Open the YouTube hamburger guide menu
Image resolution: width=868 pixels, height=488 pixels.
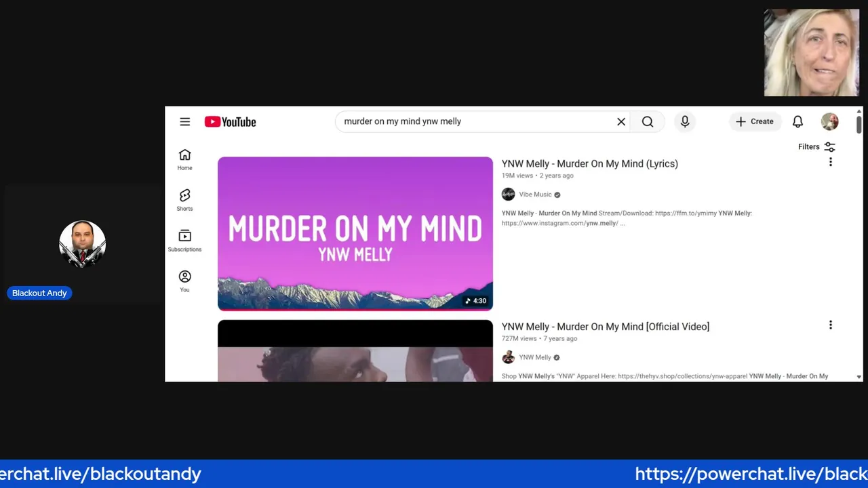tap(184, 122)
